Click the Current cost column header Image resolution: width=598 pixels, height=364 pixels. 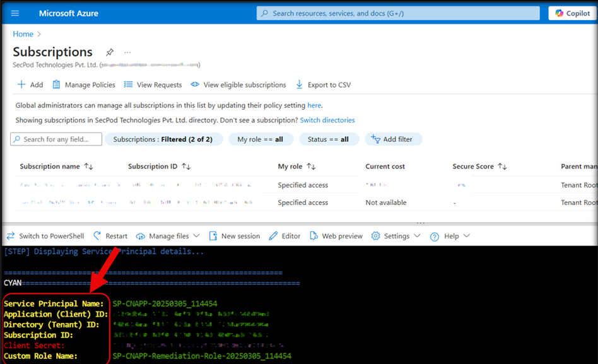[385, 167]
